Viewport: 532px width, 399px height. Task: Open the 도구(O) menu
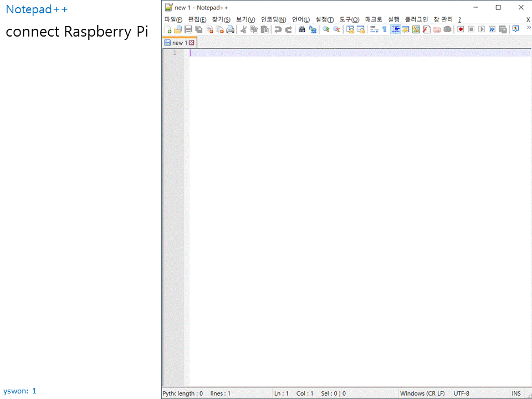click(x=350, y=20)
